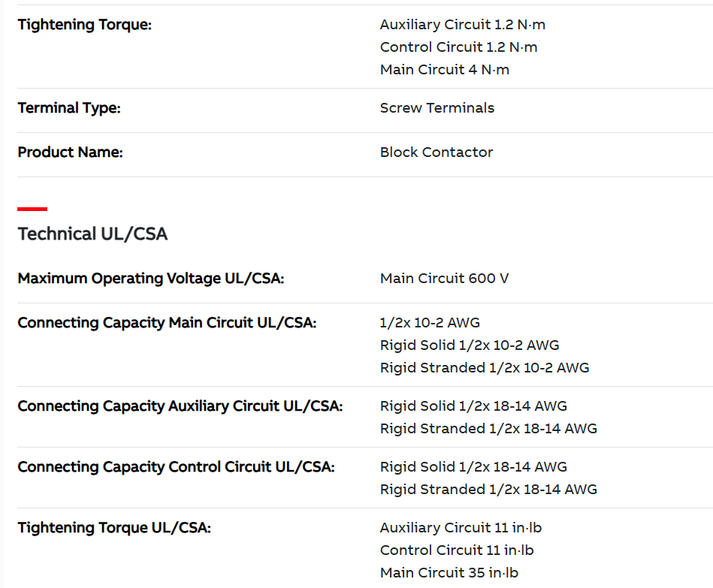
Task: Click the Auxiliary Circuit 1.2 N·m value
Action: click(463, 25)
